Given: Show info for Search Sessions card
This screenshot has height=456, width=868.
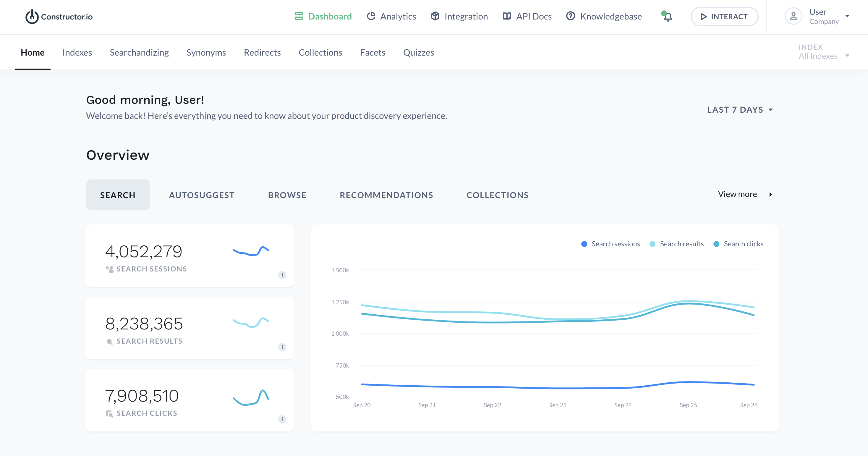Looking at the screenshot, I should (x=282, y=275).
